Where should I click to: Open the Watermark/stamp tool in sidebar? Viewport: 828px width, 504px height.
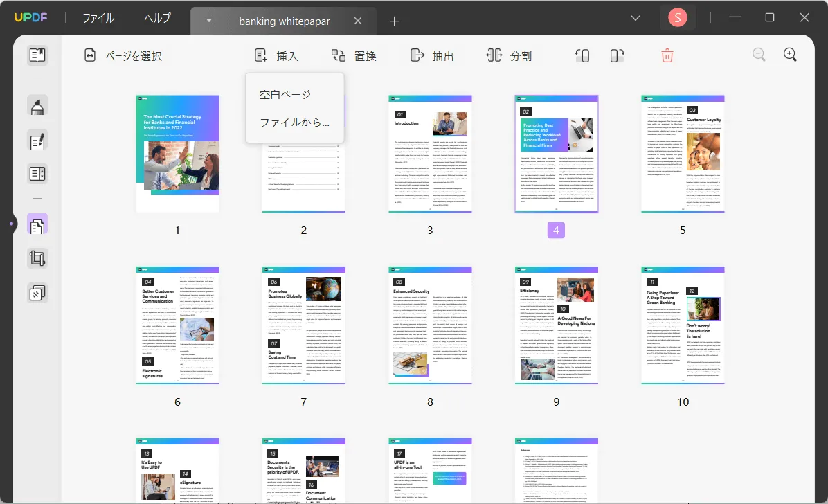pyautogui.click(x=37, y=292)
